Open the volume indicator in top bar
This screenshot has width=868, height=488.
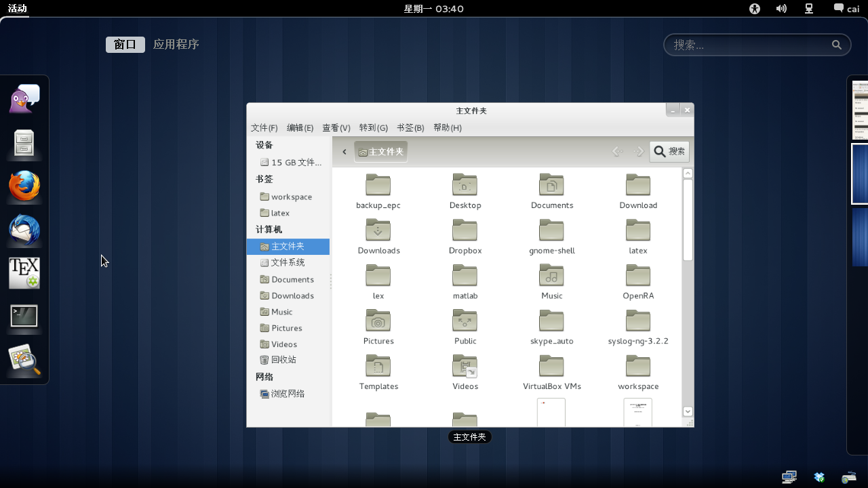point(782,9)
